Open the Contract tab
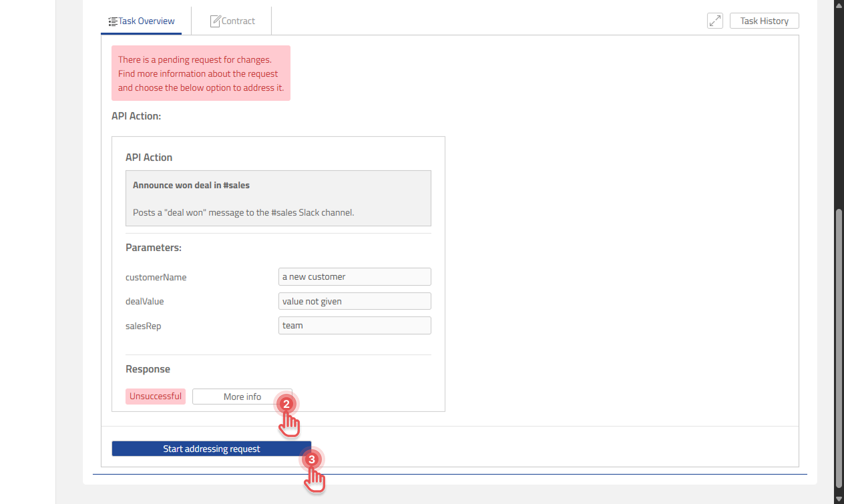This screenshot has width=844, height=504. (x=232, y=21)
